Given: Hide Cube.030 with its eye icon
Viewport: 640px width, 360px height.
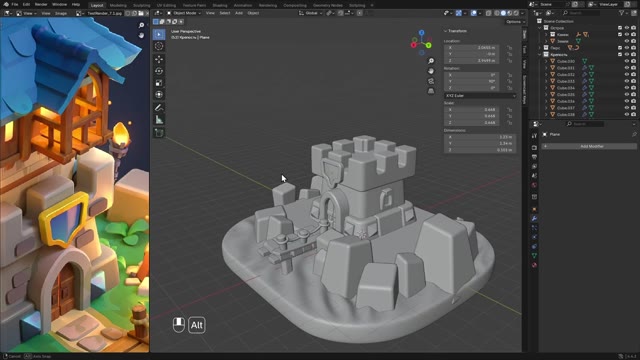Looking at the screenshot, I should pyautogui.click(x=627, y=61).
